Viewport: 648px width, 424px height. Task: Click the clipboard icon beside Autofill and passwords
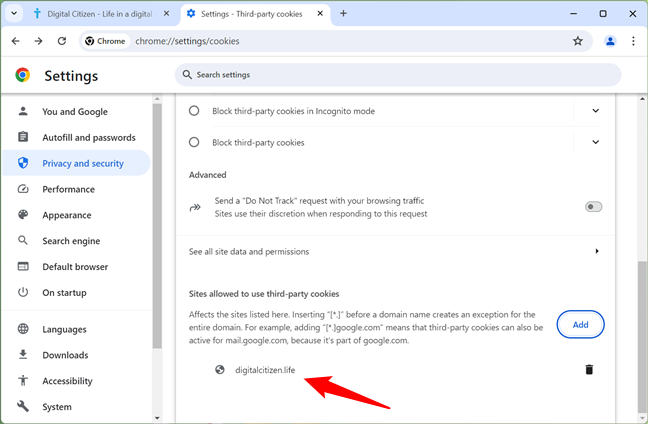tap(23, 137)
